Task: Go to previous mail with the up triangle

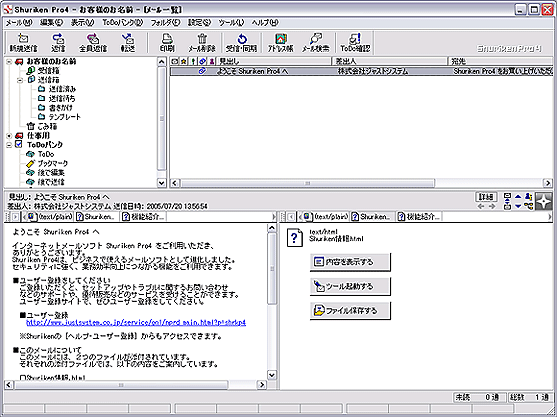Action: coord(518,196)
